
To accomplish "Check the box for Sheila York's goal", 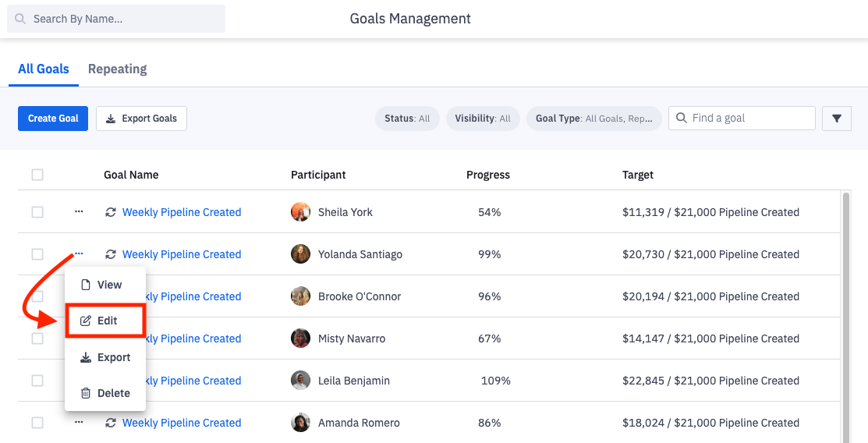I will (37, 212).
